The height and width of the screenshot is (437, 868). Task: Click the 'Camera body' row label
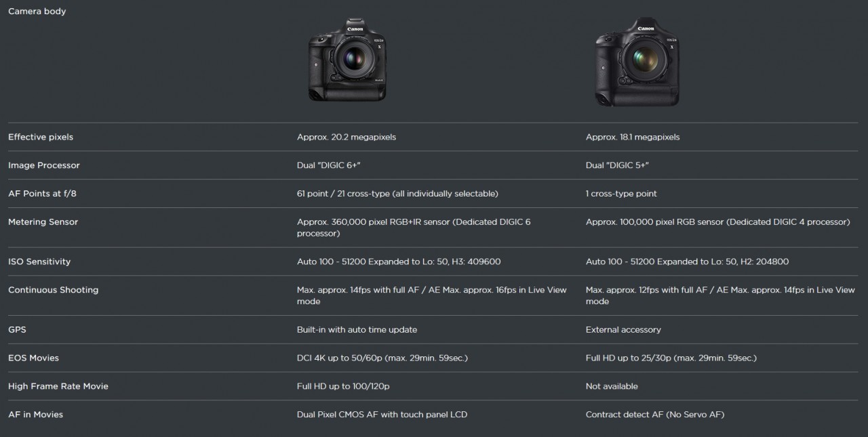pos(37,12)
